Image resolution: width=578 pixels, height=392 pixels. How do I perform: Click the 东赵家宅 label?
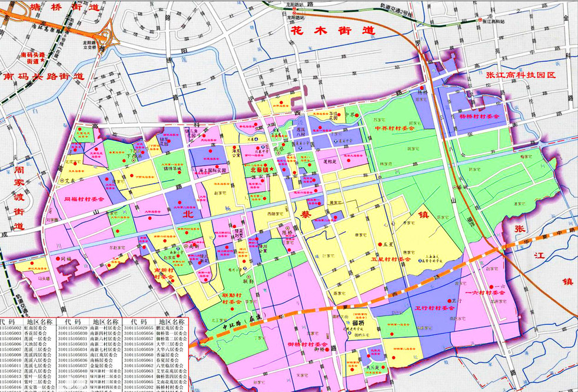point(117,248)
